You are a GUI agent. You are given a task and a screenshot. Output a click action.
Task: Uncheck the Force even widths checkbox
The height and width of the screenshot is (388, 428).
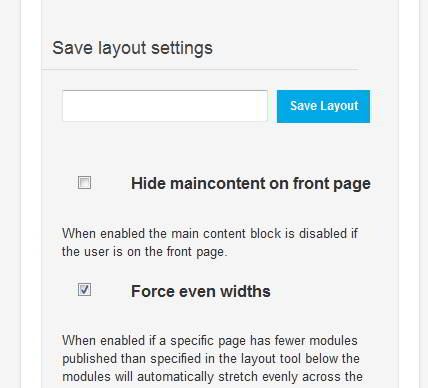pos(84,290)
